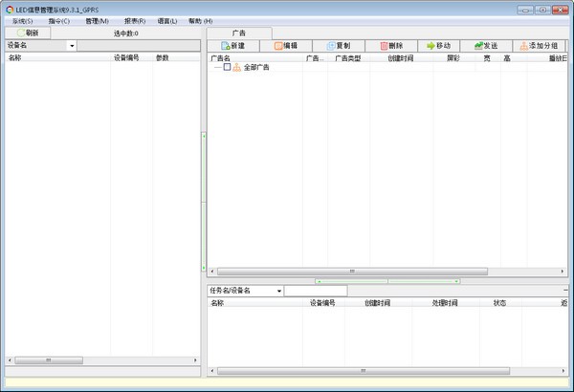Click the 发送 (Send) toolbar button

(486, 46)
